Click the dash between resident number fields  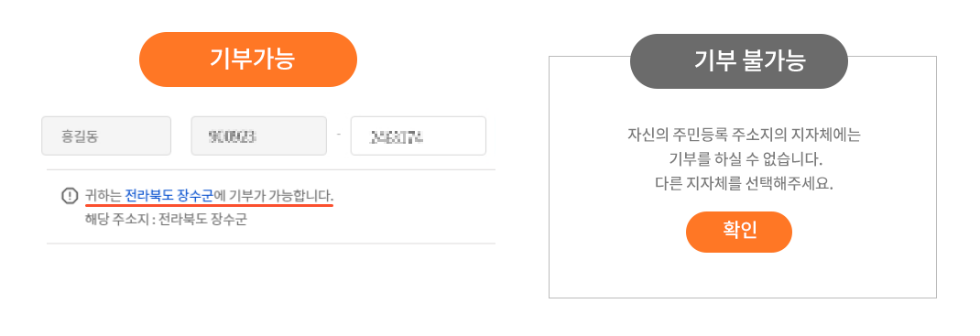click(x=338, y=135)
